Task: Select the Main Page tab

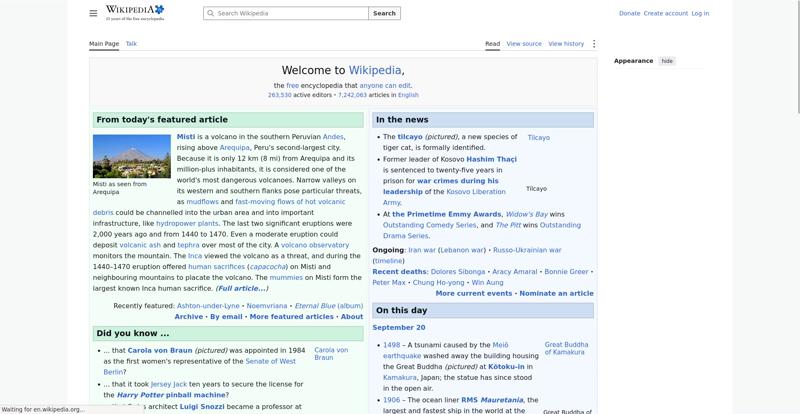Action: click(x=104, y=44)
